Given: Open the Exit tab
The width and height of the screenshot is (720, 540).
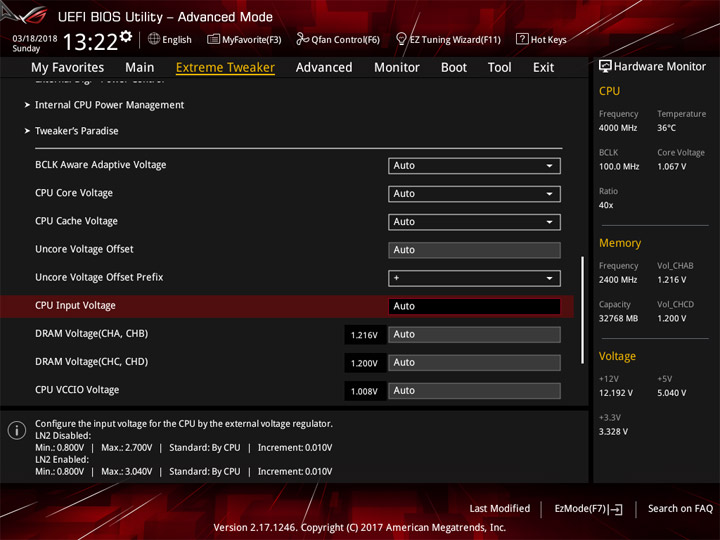Looking at the screenshot, I should (543, 68).
